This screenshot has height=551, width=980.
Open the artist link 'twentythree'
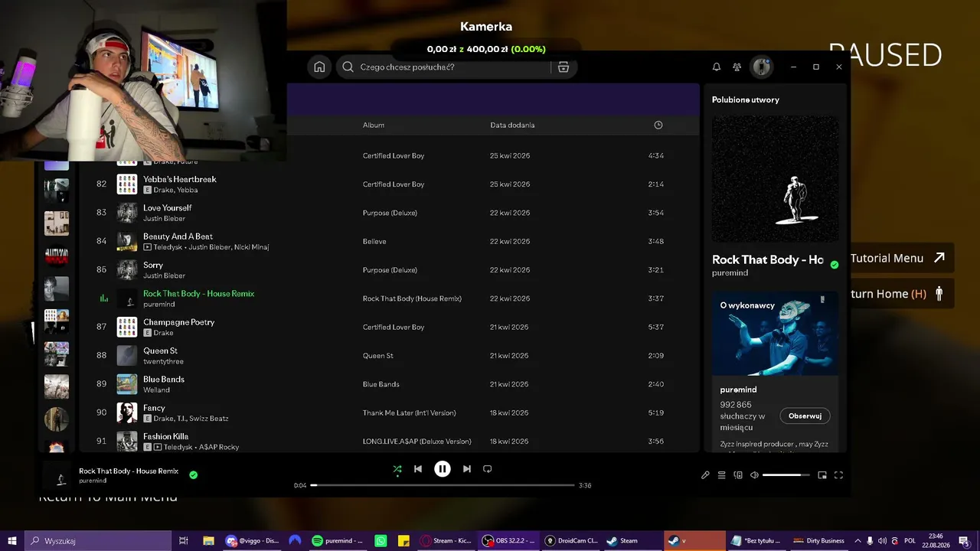pos(163,361)
